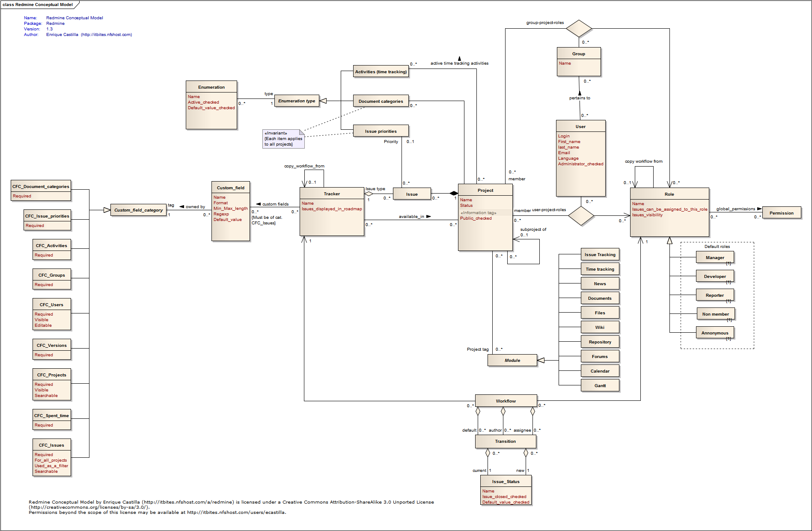The image size is (812, 531).
Task: Click the Gantt module box
Action: (x=600, y=385)
